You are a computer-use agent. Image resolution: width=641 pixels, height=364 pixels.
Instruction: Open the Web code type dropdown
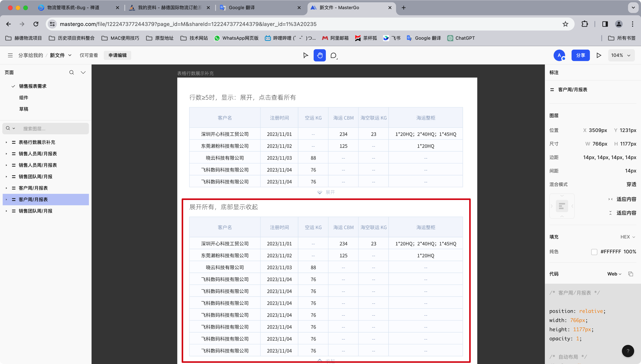pos(614,274)
